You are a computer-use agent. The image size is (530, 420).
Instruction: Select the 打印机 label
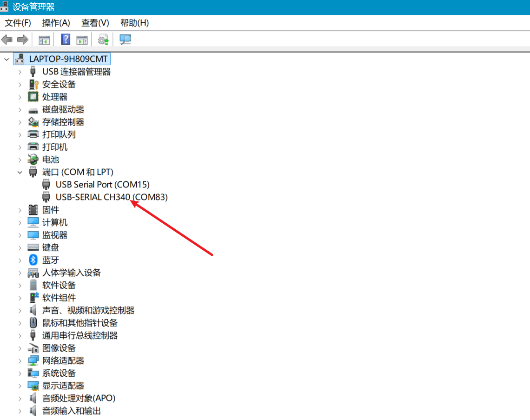55,147
